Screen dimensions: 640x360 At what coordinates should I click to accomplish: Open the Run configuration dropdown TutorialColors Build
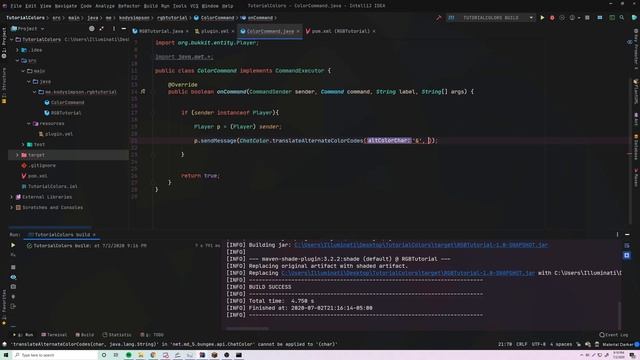tap(491, 18)
